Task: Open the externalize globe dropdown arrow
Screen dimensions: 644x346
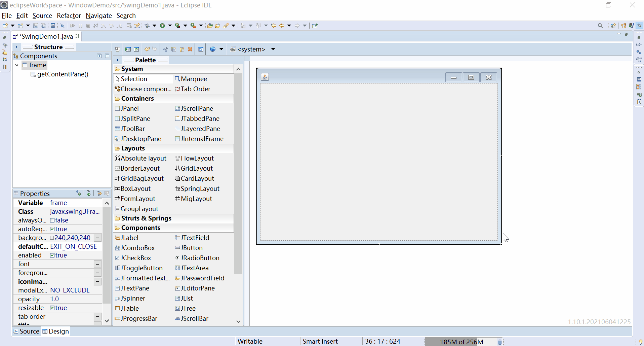Action: pos(221,49)
